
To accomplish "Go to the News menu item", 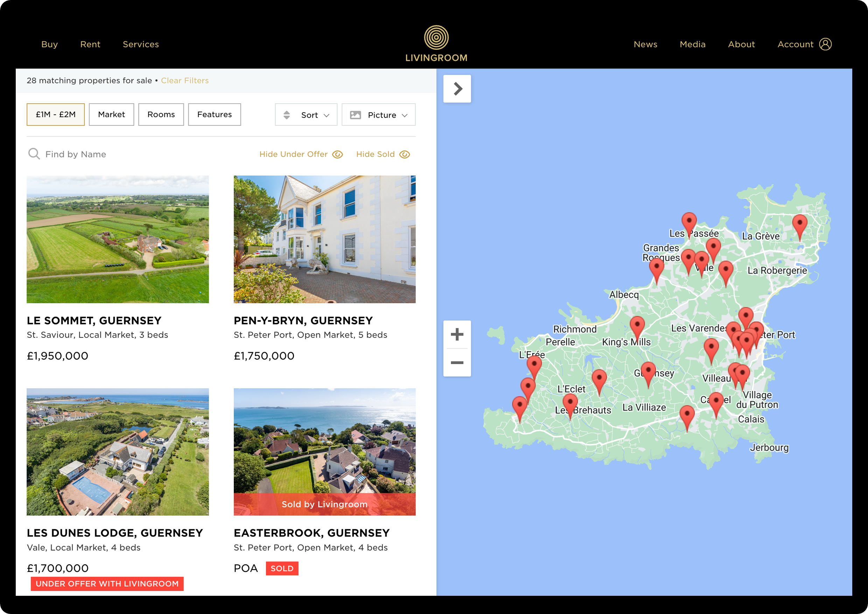I will click(645, 44).
